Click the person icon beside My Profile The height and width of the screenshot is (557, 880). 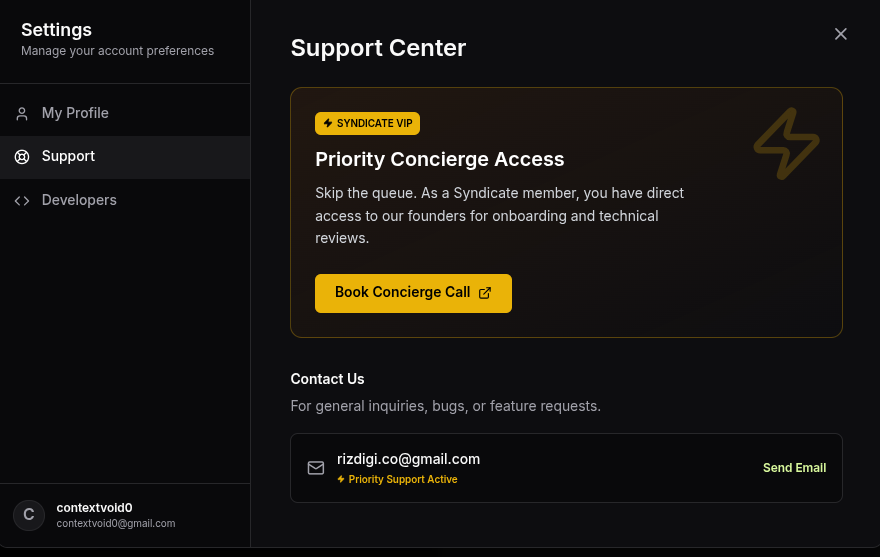click(22, 114)
